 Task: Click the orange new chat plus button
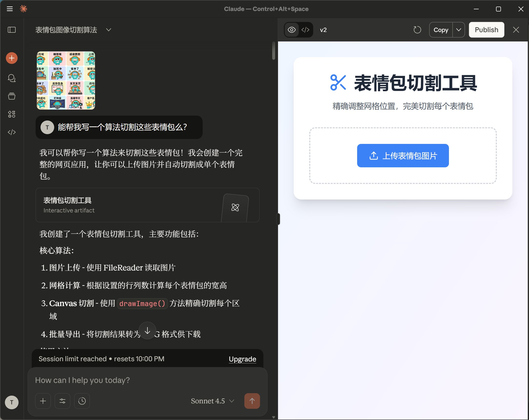(x=11, y=58)
